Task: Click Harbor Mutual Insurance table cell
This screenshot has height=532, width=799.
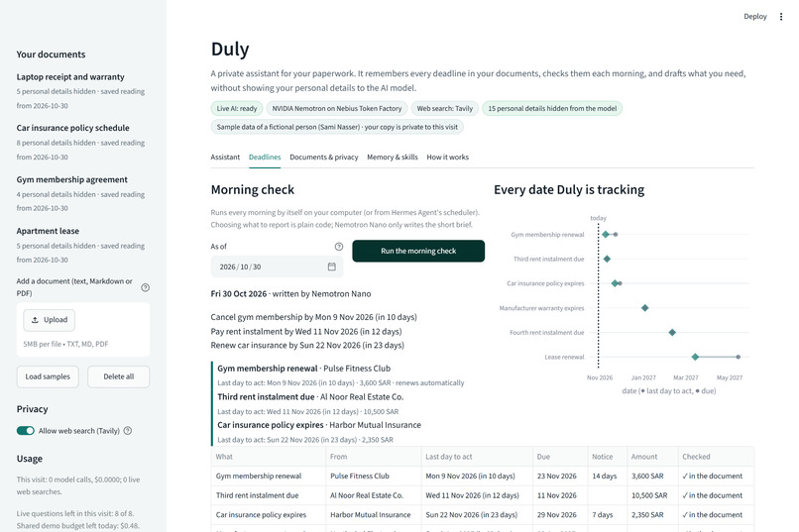Action: coord(374,515)
